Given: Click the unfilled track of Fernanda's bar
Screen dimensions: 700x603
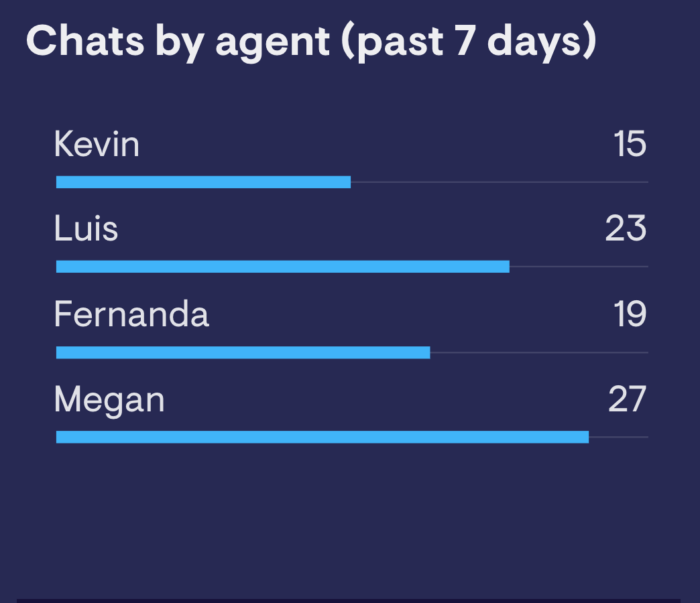Looking at the screenshot, I should pyautogui.click(x=539, y=352).
